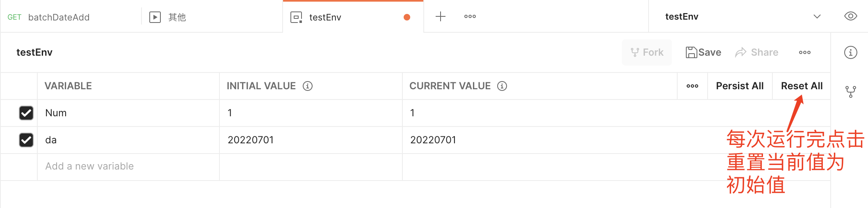868x208 pixels.
Task: Click the Persist All button
Action: (x=740, y=86)
